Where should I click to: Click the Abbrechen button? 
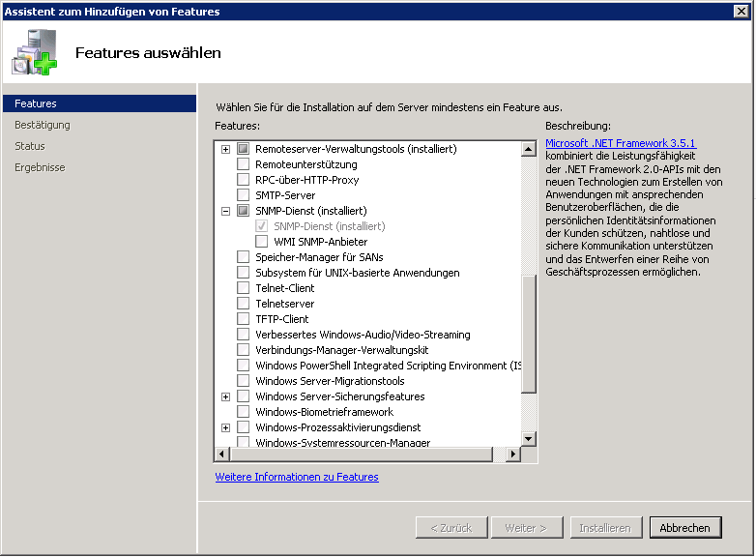(x=685, y=528)
